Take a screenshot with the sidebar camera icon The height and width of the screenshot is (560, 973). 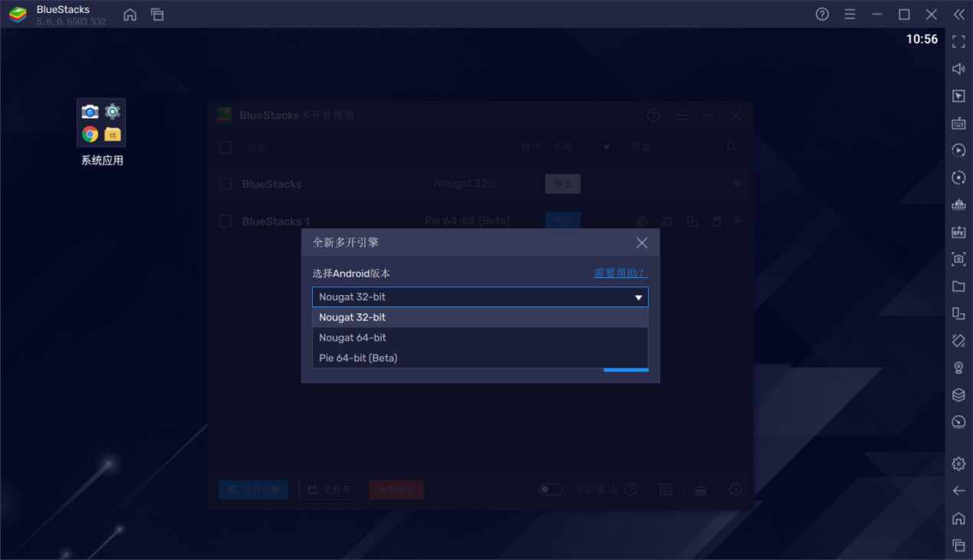(958, 259)
